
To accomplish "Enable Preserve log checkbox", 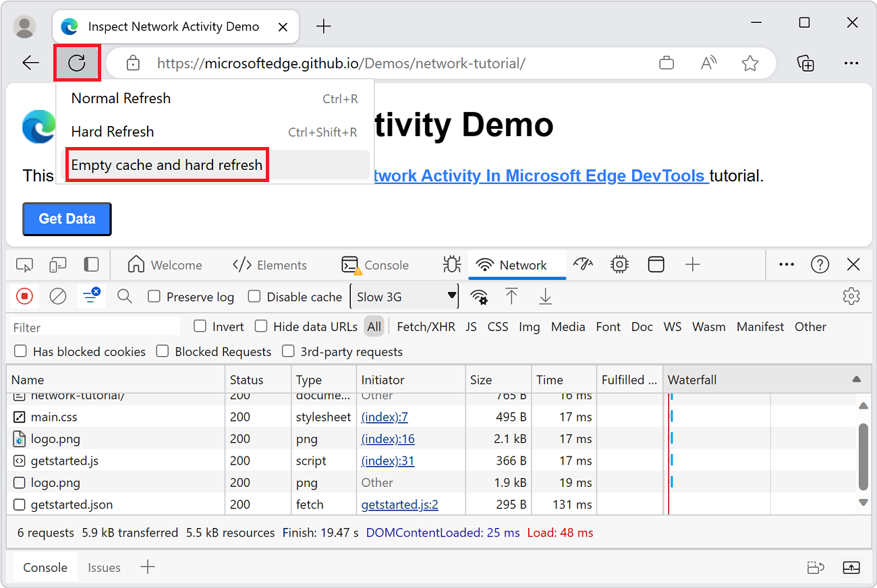I will pos(154,297).
